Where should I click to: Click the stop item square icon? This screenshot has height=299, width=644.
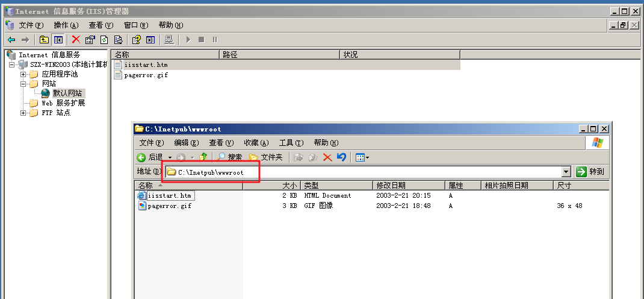coord(201,40)
